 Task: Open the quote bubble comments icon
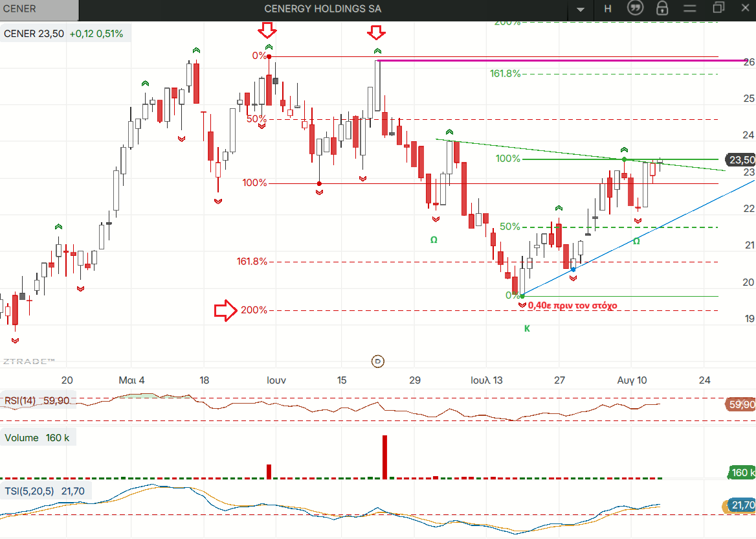pyautogui.click(x=635, y=8)
